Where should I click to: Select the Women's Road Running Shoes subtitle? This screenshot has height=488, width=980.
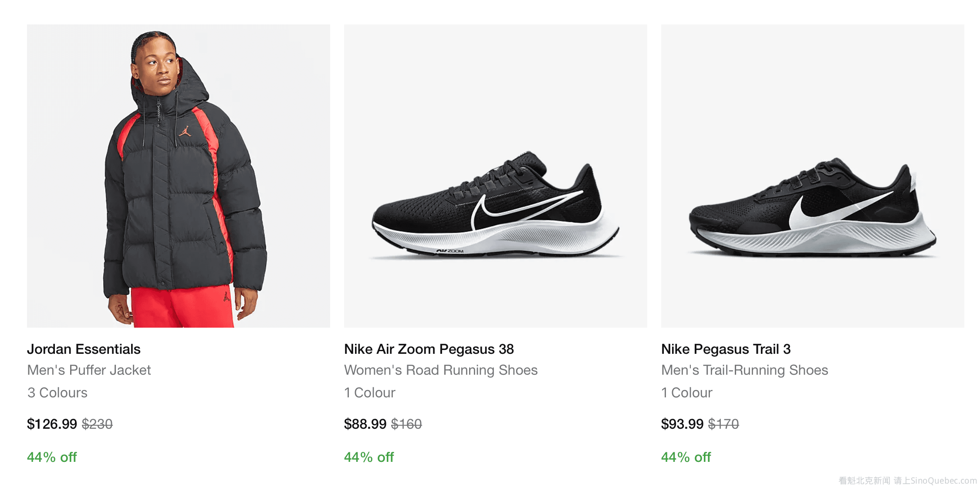(x=441, y=370)
